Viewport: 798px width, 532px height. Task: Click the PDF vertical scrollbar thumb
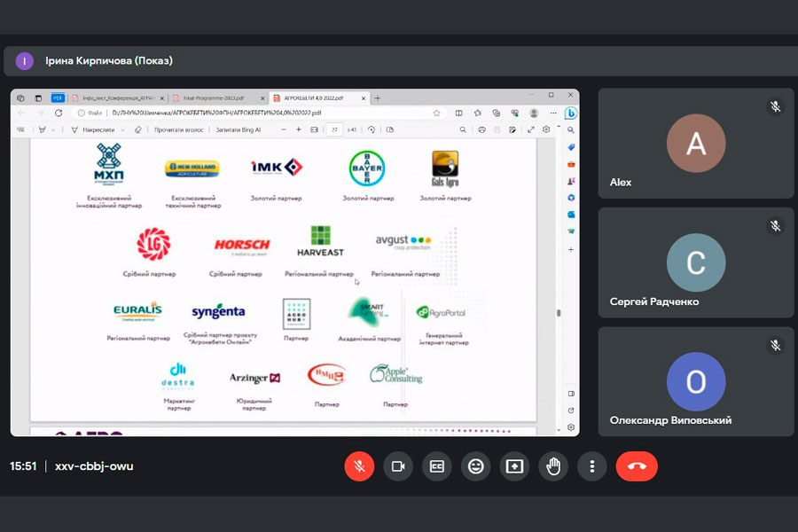coord(558,312)
